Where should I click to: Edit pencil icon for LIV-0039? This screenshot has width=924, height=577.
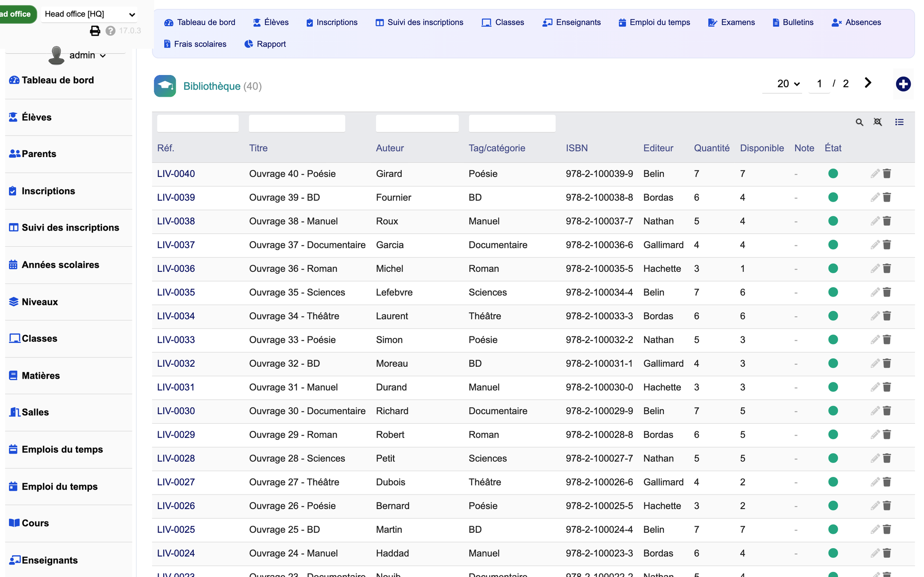(875, 197)
